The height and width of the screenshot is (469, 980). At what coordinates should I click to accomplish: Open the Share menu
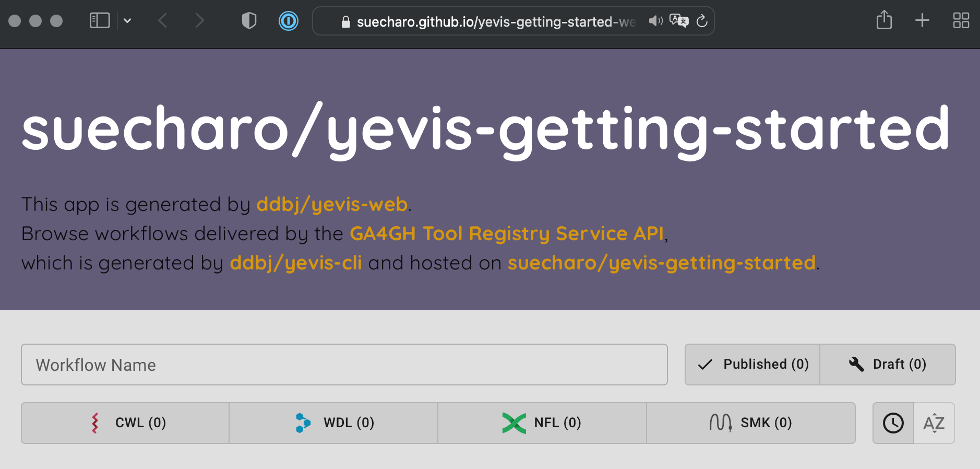point(884,20)
